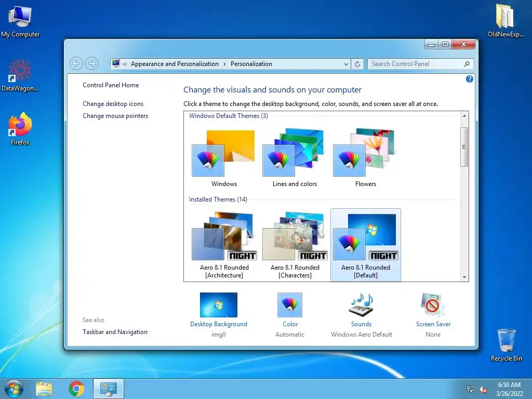Screen dimensions: 532x399
Task: Click the search magnifier icon
Action: [467, 64]
